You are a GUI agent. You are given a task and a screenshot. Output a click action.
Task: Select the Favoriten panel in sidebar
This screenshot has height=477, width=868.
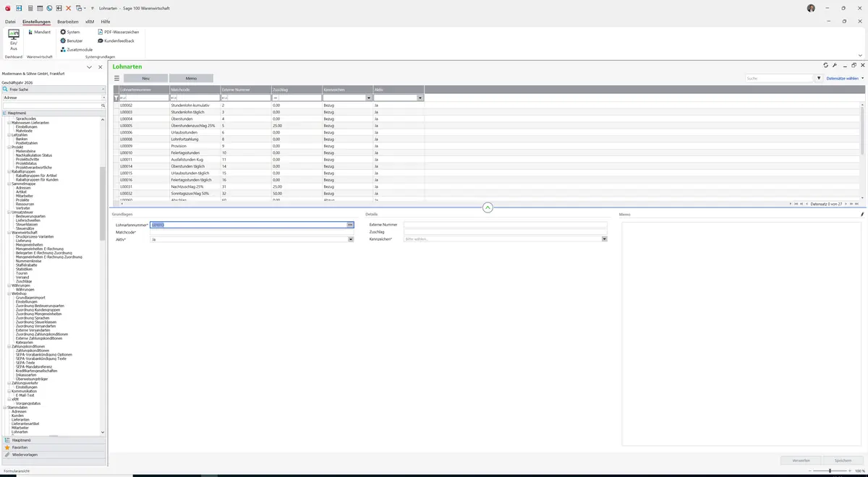click(x=54, y=447)
